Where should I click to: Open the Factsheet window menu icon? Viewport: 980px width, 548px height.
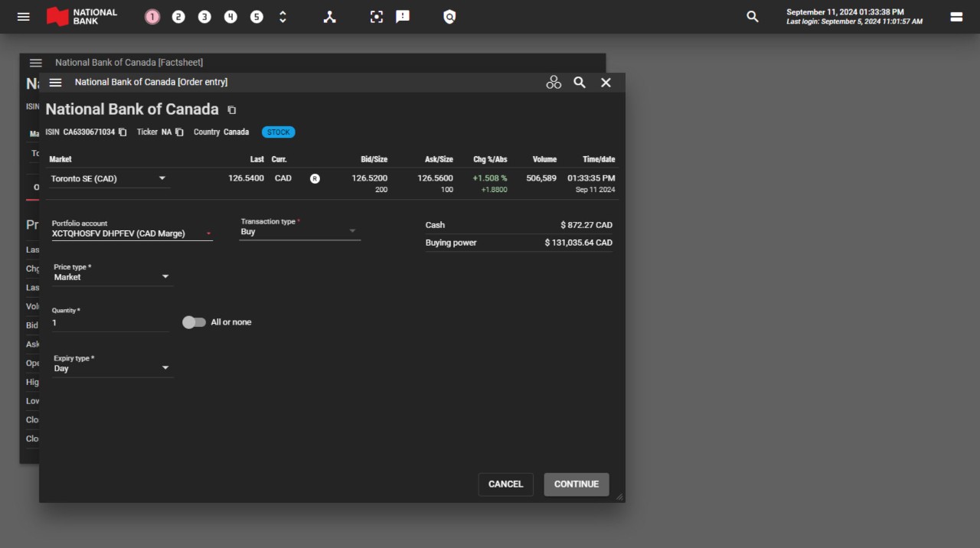36,63
